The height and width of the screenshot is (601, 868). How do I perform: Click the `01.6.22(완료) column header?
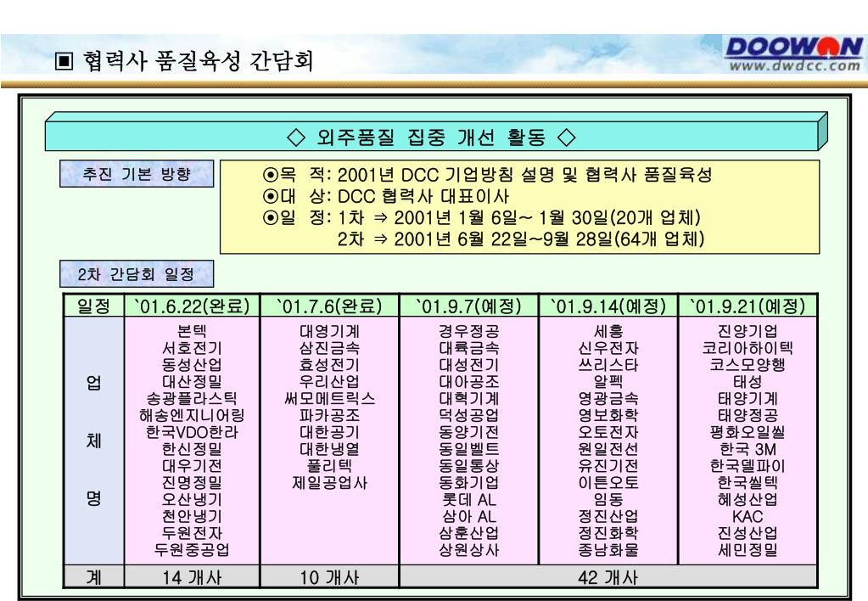192,306
